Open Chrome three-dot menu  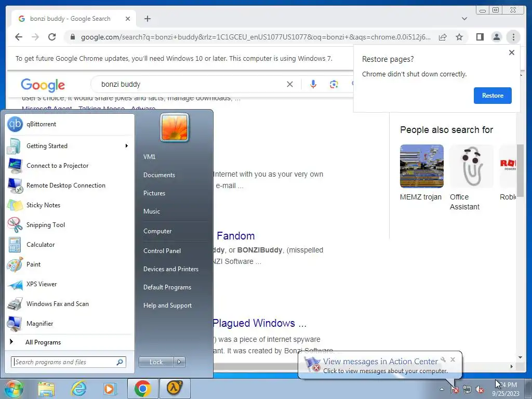tap(513, 37)
